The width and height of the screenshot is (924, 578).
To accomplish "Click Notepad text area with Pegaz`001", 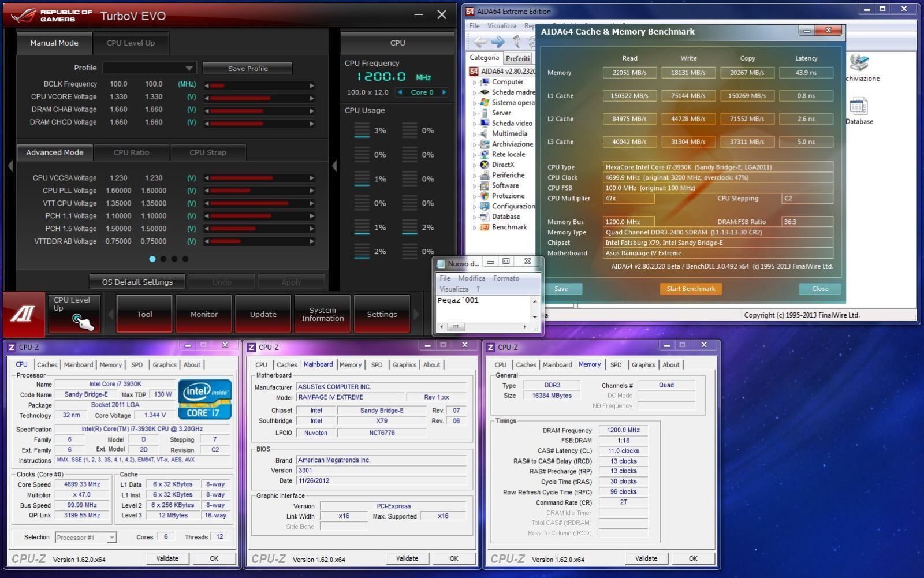I will 484,308.
